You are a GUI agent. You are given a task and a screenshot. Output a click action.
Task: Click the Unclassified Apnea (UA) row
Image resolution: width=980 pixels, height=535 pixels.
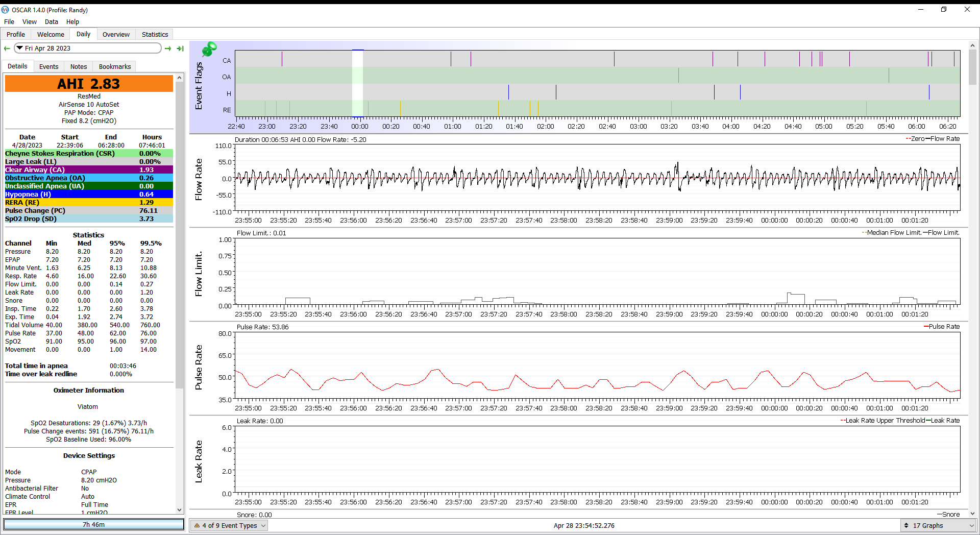[x=89, y=186]
